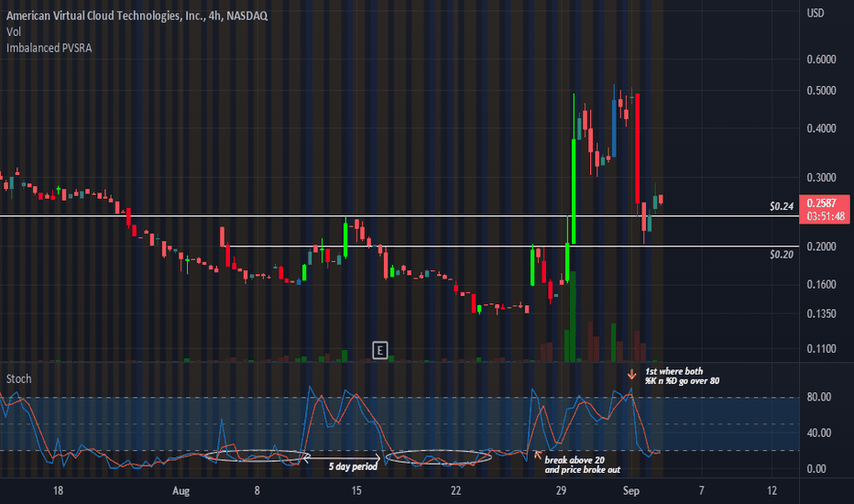854x504 pixels.
Task: Click the 0.6000 price axis label
Action: click(x=821, y=59)
